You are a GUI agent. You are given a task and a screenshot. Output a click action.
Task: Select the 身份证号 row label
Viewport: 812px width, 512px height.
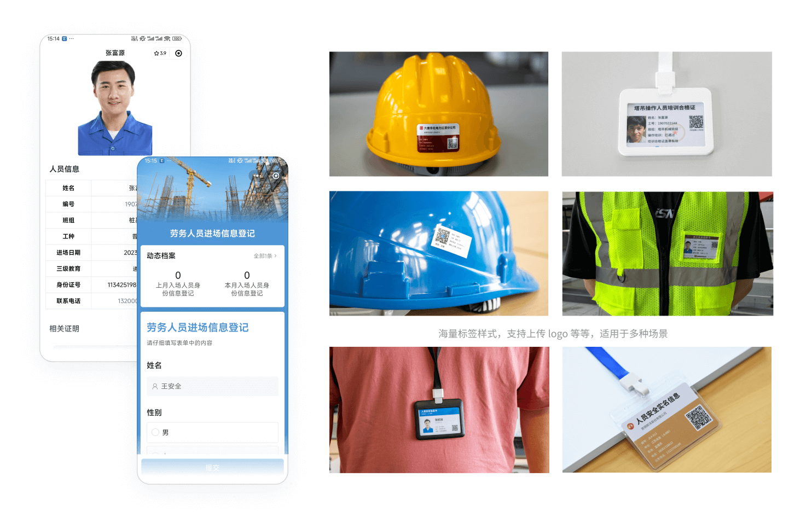pyautogui.click(x=68, y=285)
